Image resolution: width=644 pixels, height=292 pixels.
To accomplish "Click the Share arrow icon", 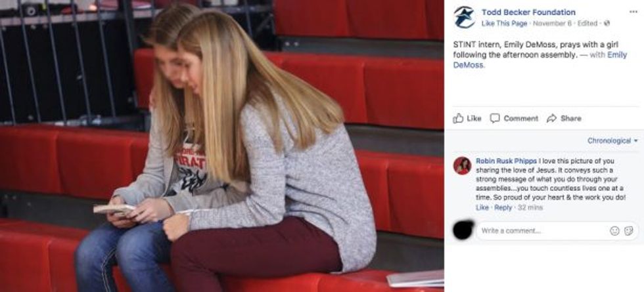I will pos(551,119).
